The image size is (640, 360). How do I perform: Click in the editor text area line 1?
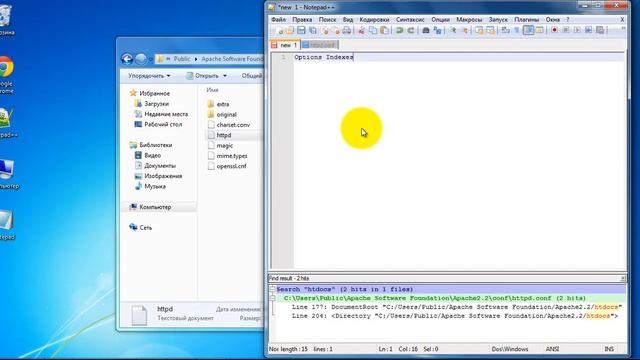[459, 57]
